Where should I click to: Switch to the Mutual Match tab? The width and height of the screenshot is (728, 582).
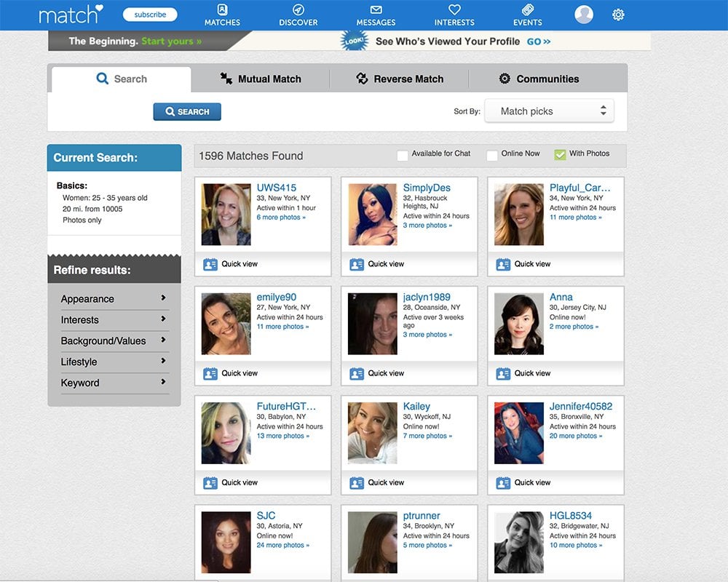(x=261, y=79)
